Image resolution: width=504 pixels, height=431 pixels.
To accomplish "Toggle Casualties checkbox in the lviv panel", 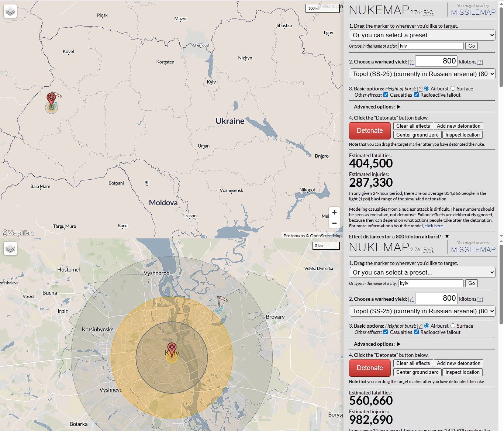I will (386, 95).
